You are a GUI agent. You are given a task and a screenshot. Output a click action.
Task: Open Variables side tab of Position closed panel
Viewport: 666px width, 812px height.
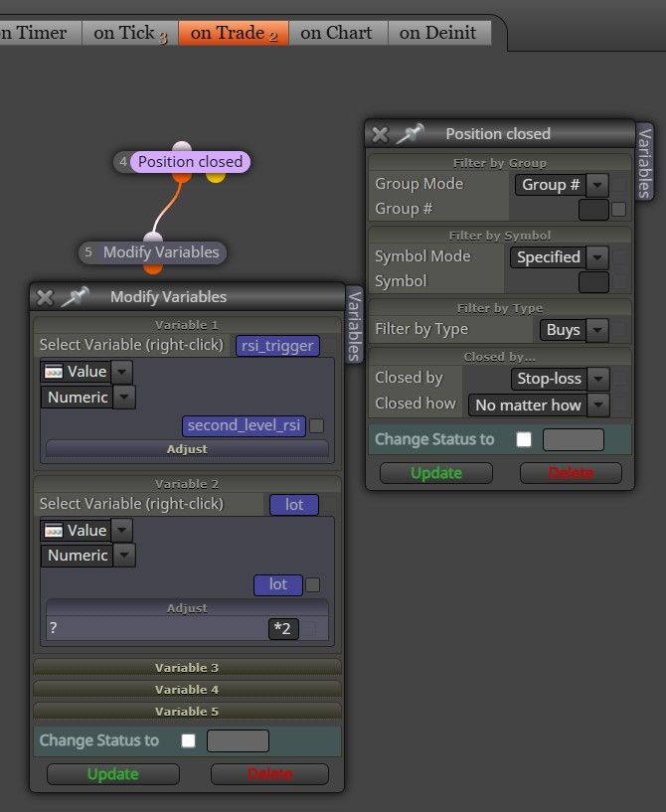[644, 163]
